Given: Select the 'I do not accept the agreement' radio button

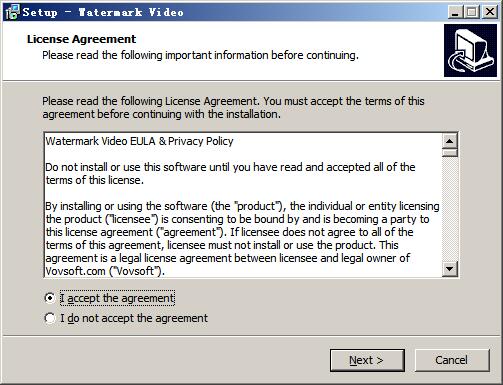Looking at the screenshot, I should click(x=50, y=318).
